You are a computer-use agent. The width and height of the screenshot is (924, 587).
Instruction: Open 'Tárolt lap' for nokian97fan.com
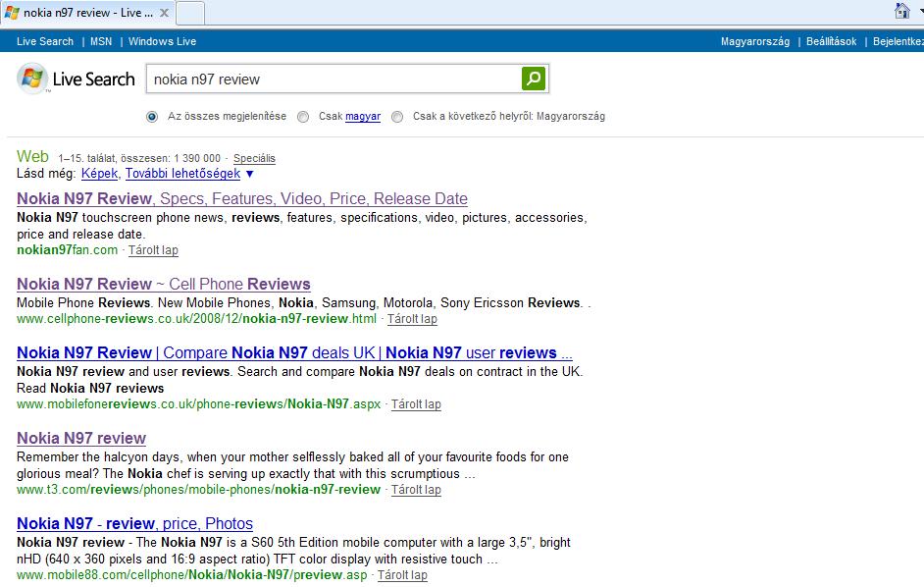pos(153,250)
